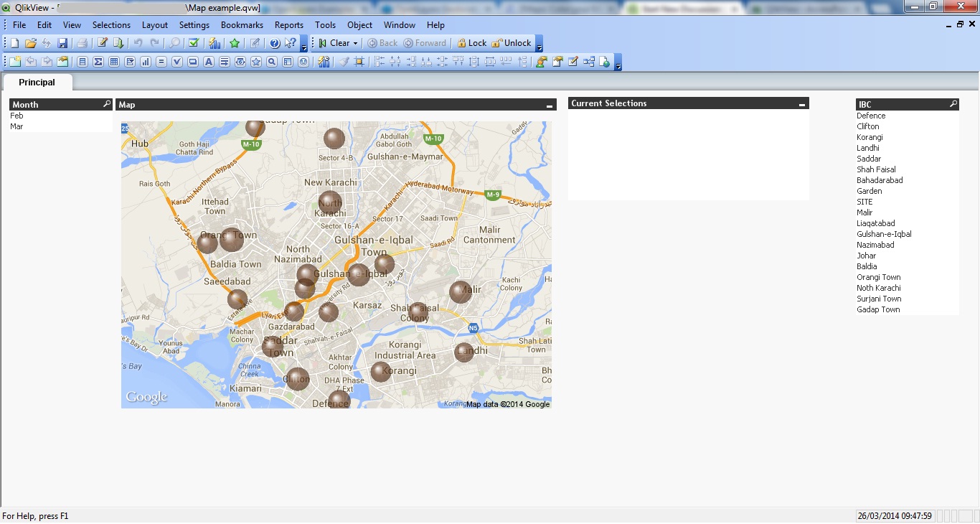Create a new list box object
Image resolution: width=980 pixels, height=524 pixels.
click(x=83, y=62)
